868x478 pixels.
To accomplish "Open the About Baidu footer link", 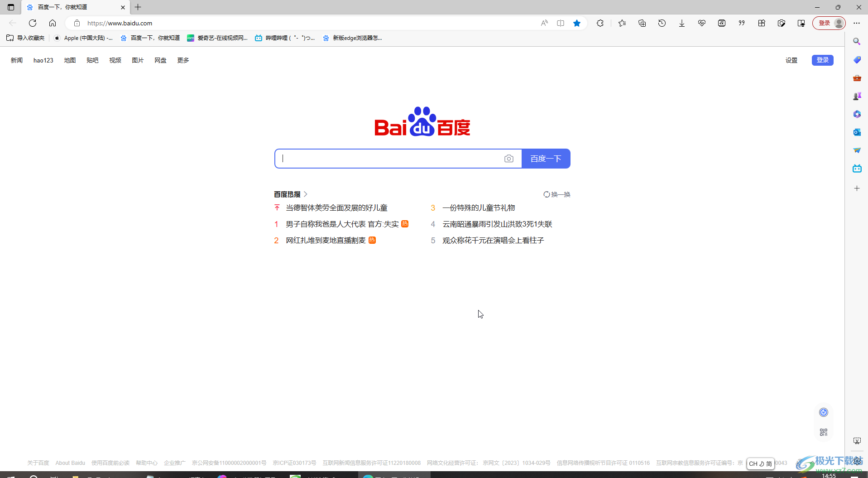I will pyautogui.click(x=70, y=463).
